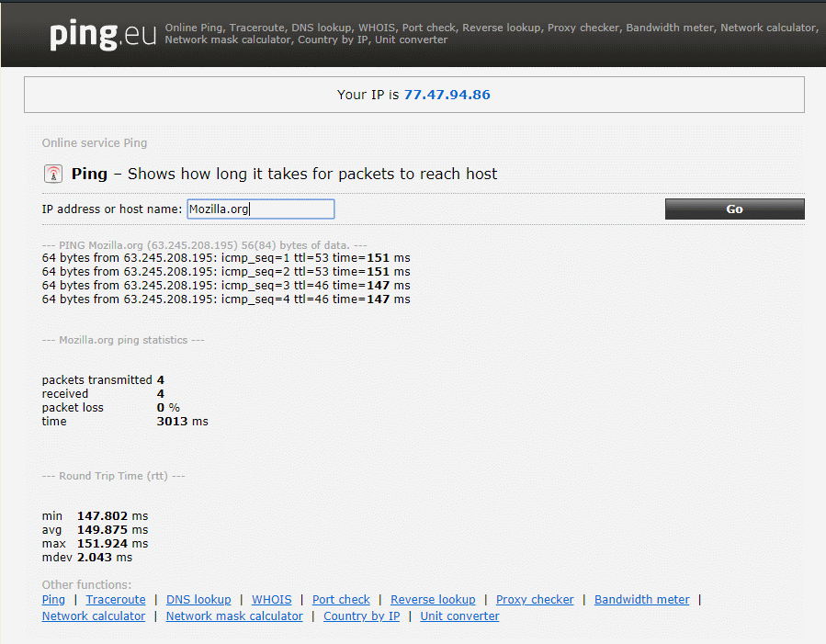This screenshot has width=826, height=644.
Task: Open the Traceroute link
Action: (116, 600)
